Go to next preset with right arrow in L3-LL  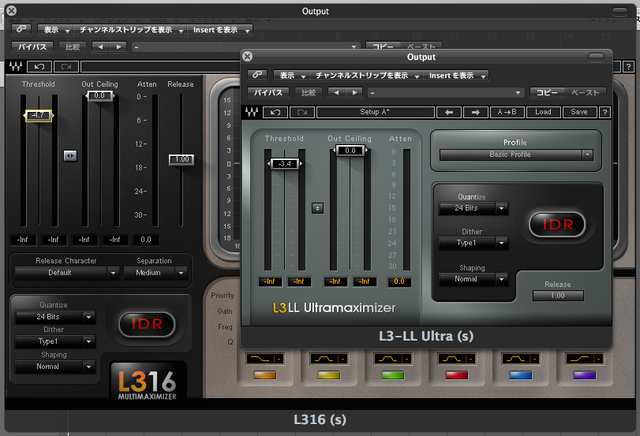[476, 112]
